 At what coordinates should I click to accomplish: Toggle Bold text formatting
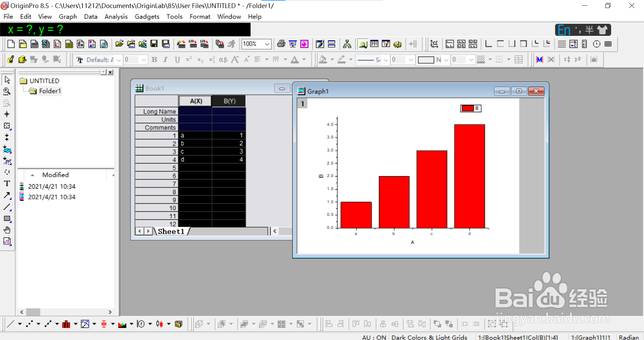[154, 60]
